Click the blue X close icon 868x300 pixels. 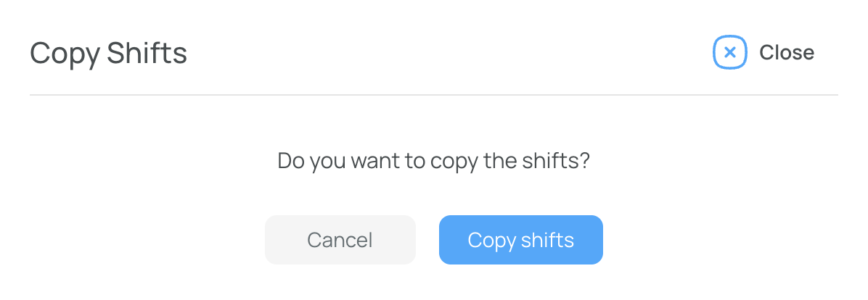pyautogui.click(x=729, y=52)
